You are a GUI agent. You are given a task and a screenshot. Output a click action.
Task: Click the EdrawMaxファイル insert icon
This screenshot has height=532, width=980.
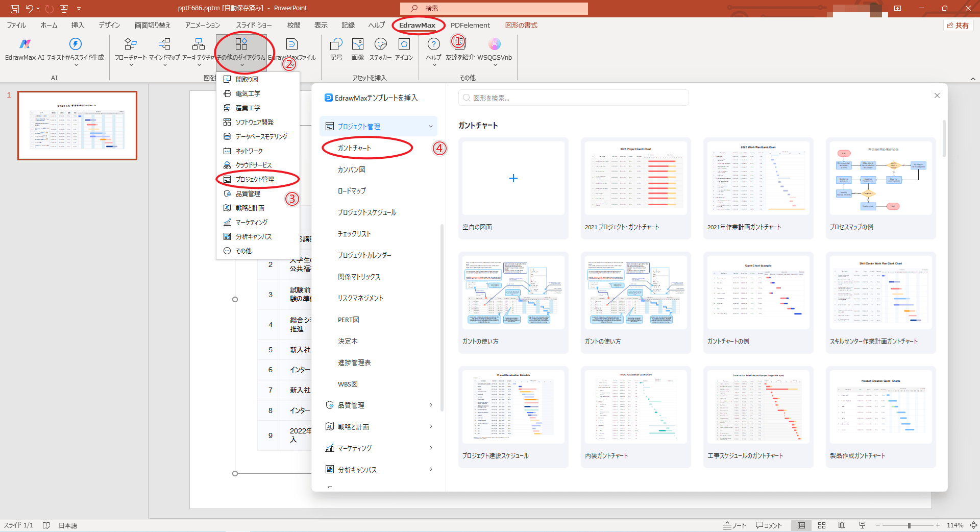[x=292, y=49]
